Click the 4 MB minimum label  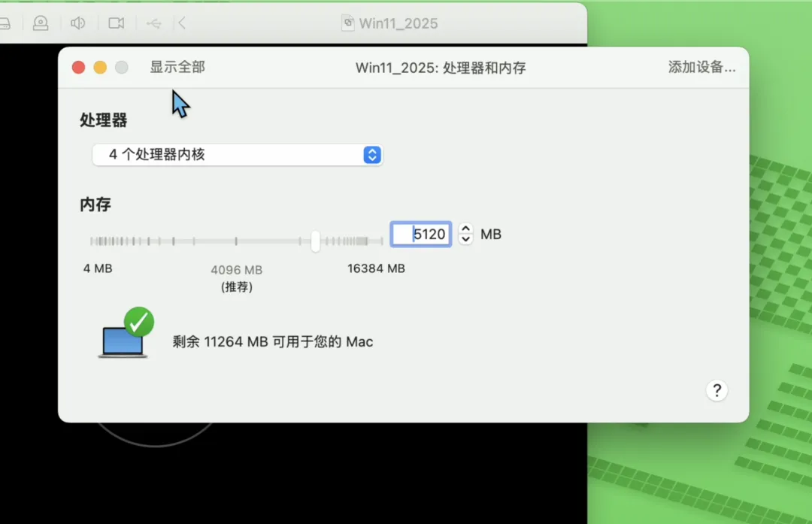click(x=98, y=268)
